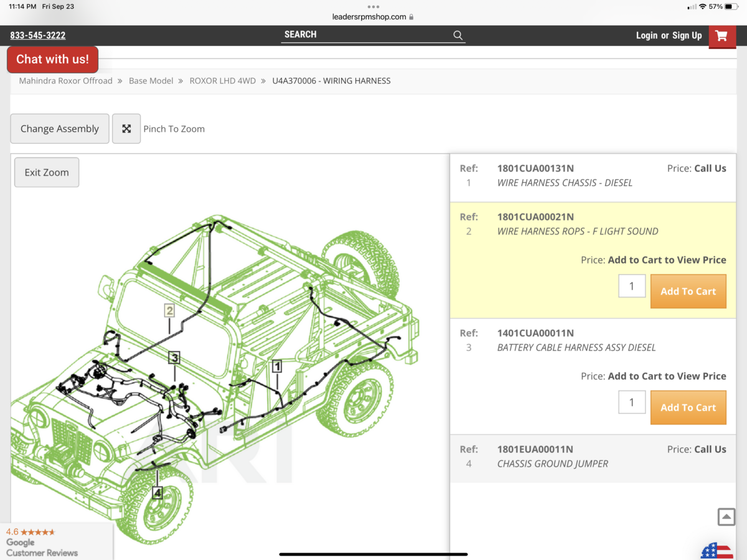Click the search magnifier icon
This screenshot has height=560, width=747.
pyautogui.click(x=458, y=35)
